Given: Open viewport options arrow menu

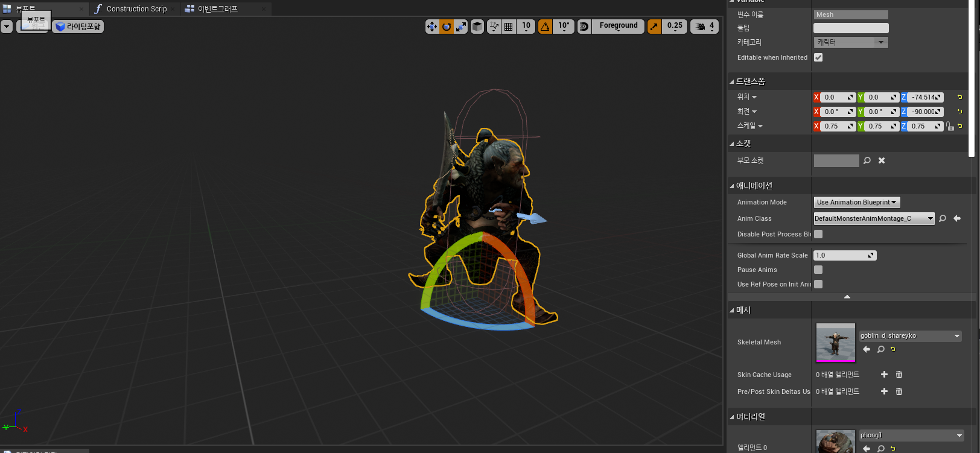Looking at the screenshot, I should 7,27.
